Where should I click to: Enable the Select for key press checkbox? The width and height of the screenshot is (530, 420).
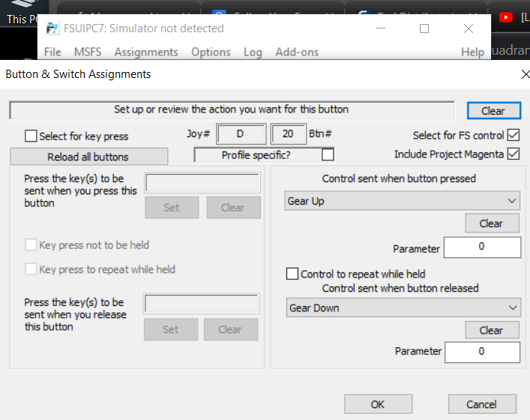click(x=31, y=136)
